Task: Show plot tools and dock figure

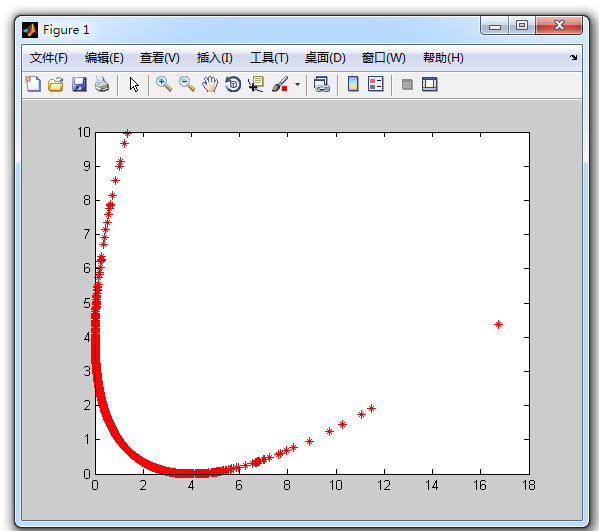Action: [x=430, y=84]
